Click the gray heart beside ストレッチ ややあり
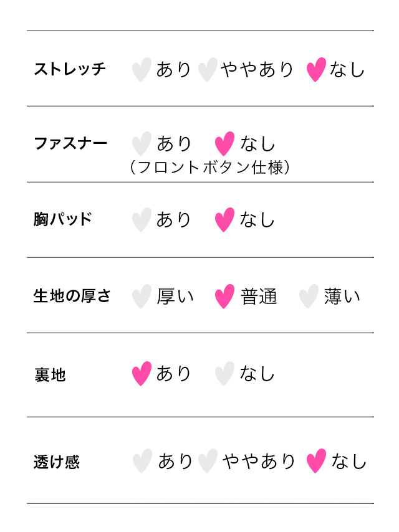This screenshot has height=532, width=399. click(x=207, y=69)
